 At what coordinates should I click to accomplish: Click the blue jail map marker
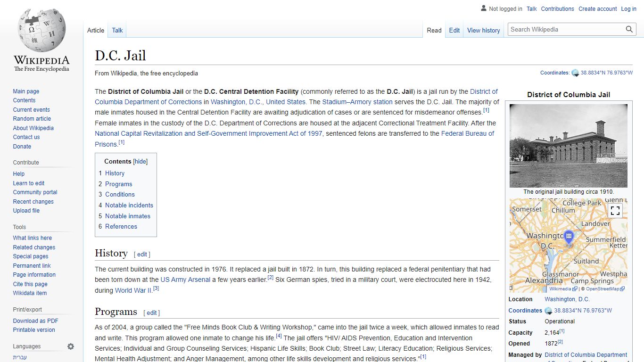[569, 238]
